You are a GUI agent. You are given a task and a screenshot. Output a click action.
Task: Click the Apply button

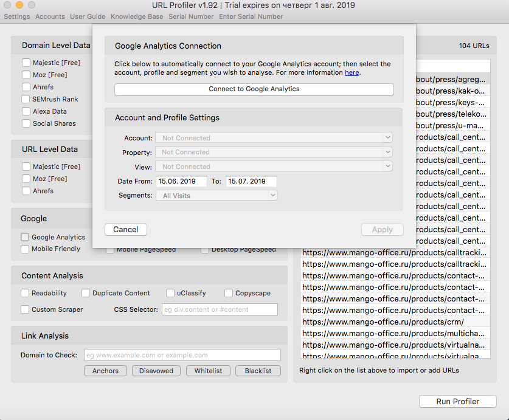[x=383, y=230]
